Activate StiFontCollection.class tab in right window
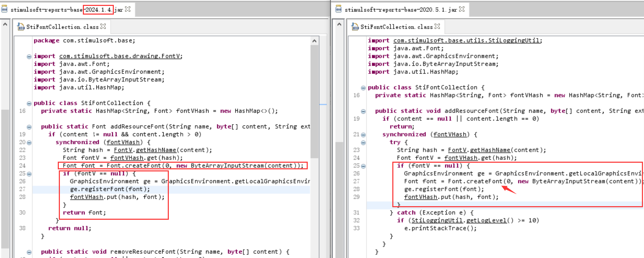Viewport: 644px width, 258px height. (x=396, y=27)
